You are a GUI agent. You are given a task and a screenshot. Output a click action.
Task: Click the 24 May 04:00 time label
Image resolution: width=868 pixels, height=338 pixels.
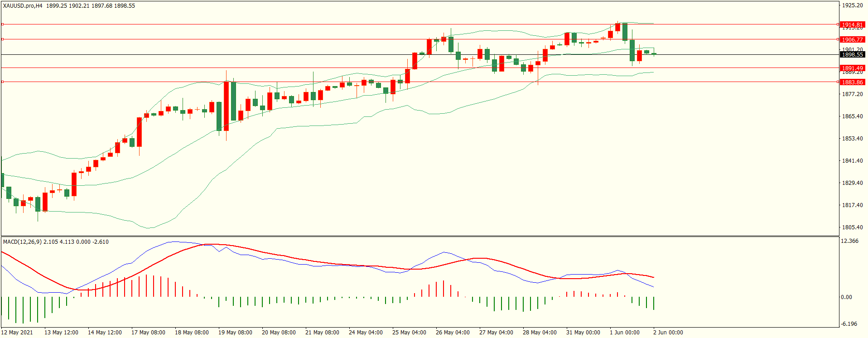pyautogui.click(x=366, y=333)
